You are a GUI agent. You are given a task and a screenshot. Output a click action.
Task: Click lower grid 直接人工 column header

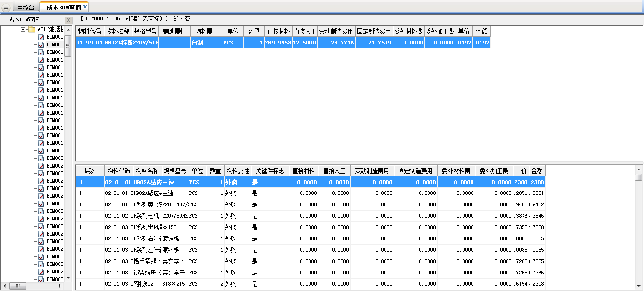[334, 171]
